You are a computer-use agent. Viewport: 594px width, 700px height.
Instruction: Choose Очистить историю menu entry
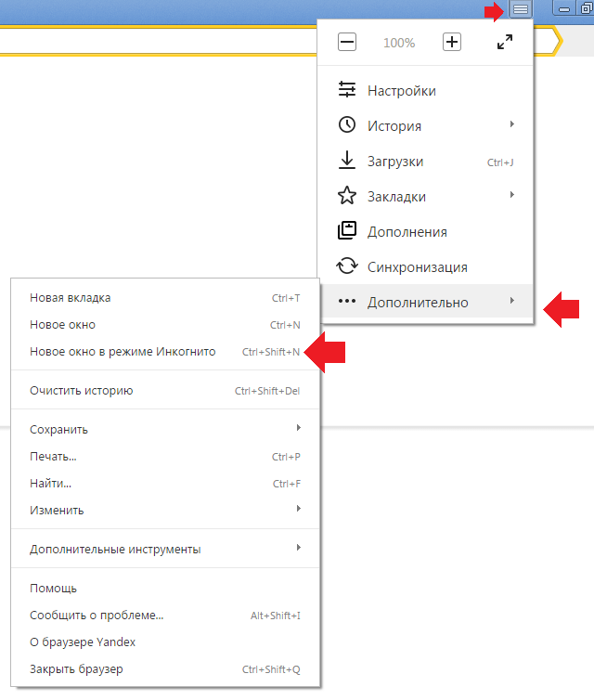tap(165, 391)
